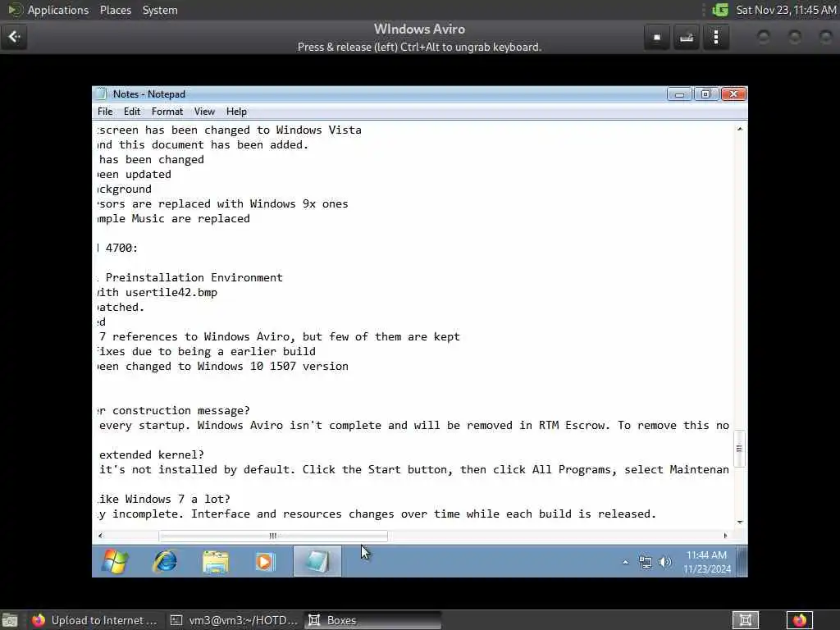Click the horizontal scrollbar right arrow
The image size is (840, 630).
pyautogui.click(x=725, y=535)
